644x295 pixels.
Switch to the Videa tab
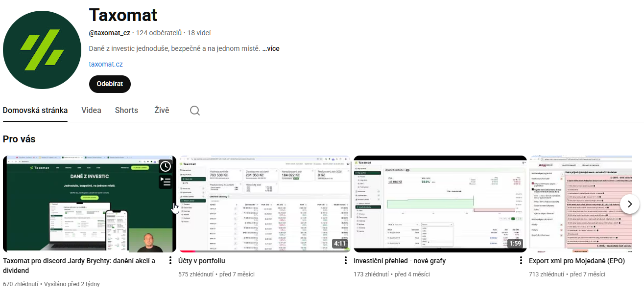91,111
